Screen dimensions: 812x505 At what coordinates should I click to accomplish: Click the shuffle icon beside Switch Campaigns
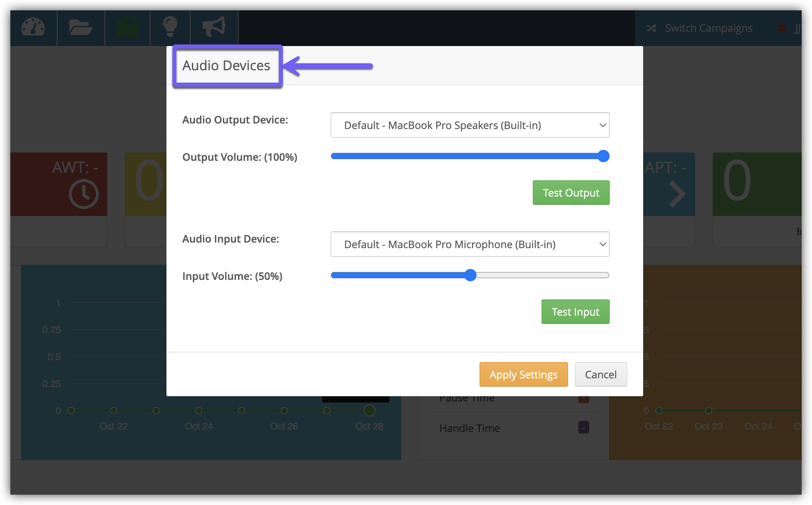click(652, 28)
